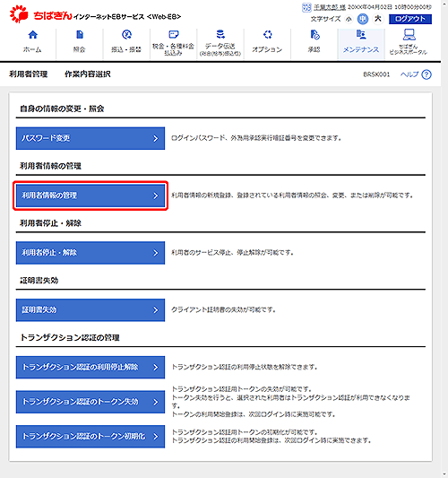Open the データ伝送 data transmission icon
Screen dimensions: 448x478
(220, 34)
